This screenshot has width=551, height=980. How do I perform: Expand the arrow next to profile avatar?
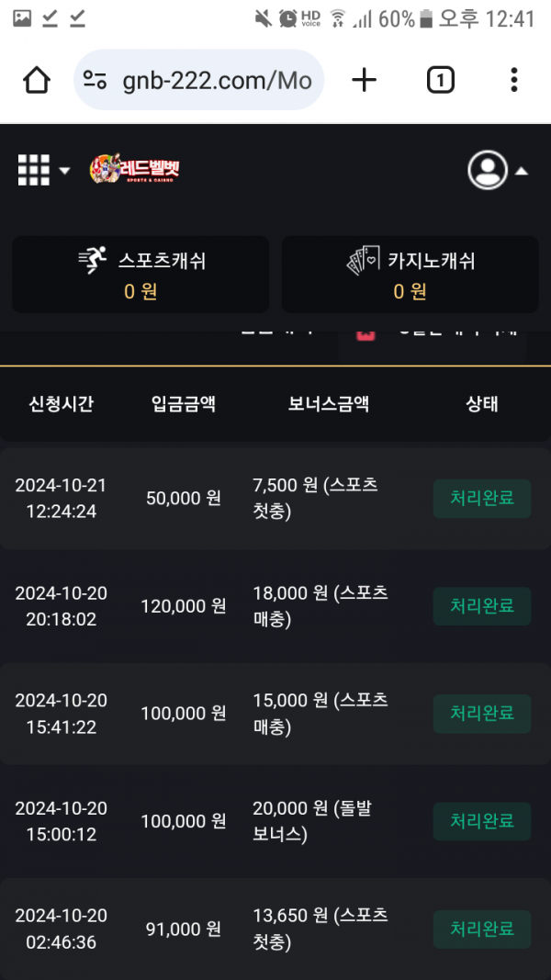pyautogui.click(x=522, y=171)
